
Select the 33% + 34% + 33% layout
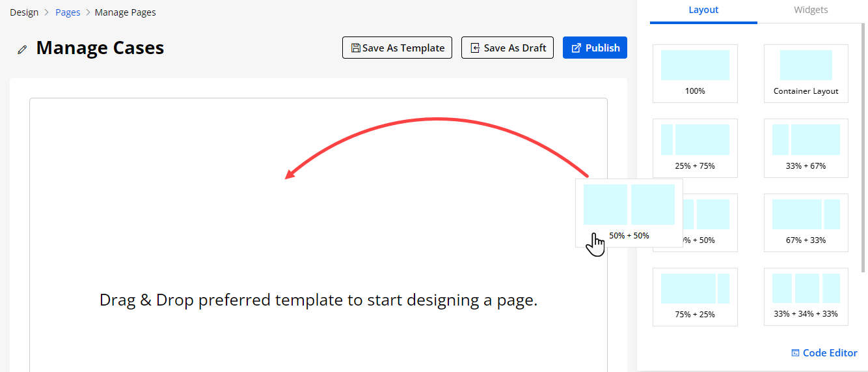point(806,296)
